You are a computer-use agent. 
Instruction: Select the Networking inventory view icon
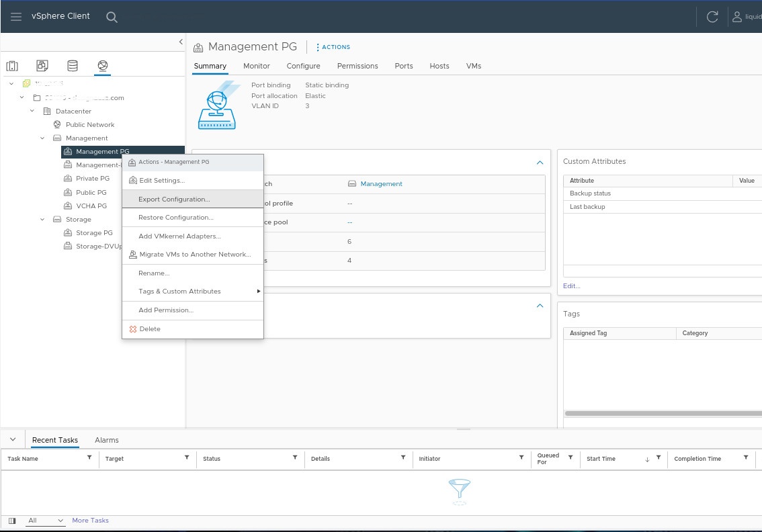click(x=102, y=66)
